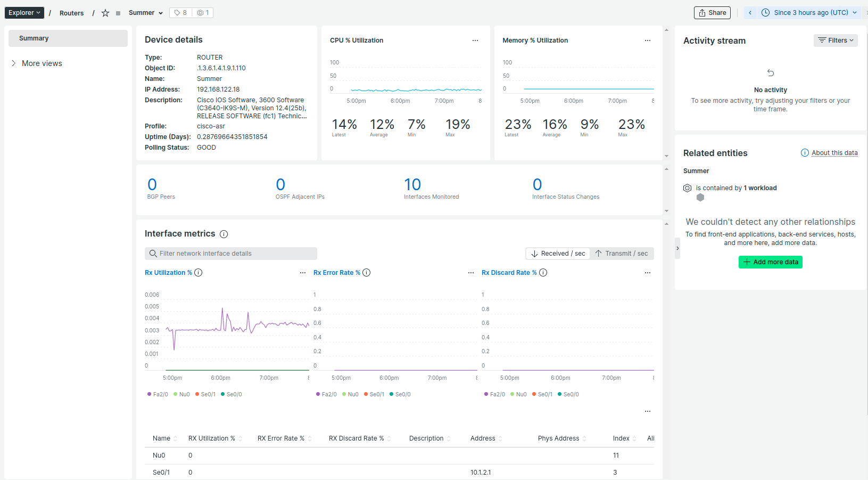Screen dimensions: 868x480
Task: Open the CPU % Utilization options menu
Action: 475,40
